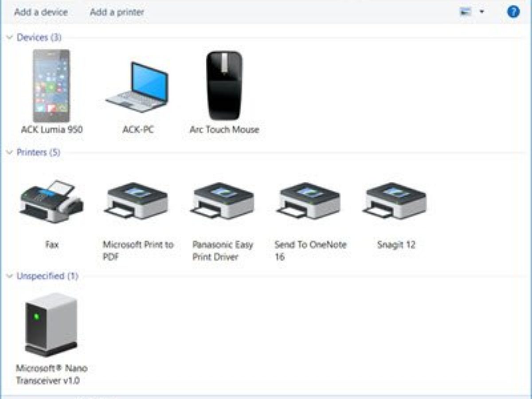Click Add a printer
This screenshot has height=399, width=532.
point(117,12)
